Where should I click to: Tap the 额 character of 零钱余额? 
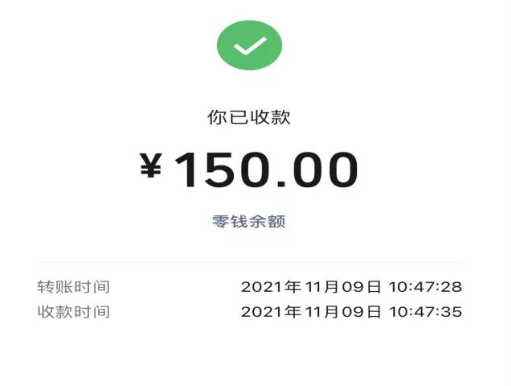tap(277, 221)
